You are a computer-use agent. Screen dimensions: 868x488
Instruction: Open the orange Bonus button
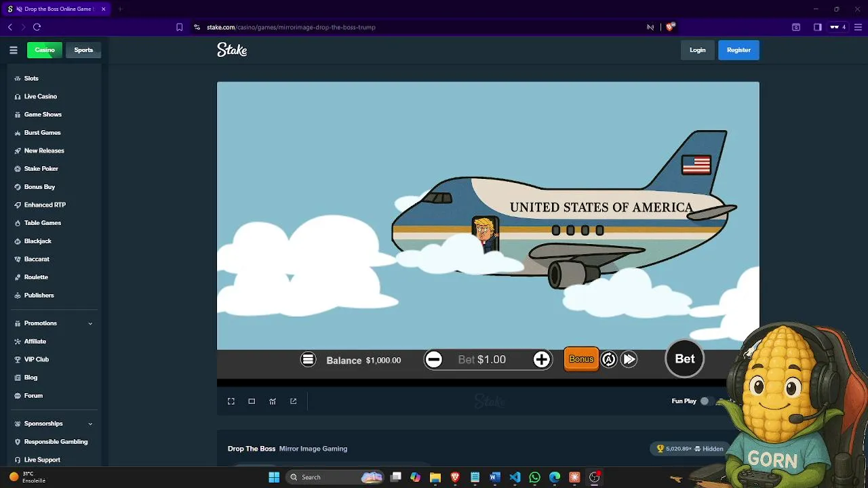pyautogui.click(x=581, y=359)
